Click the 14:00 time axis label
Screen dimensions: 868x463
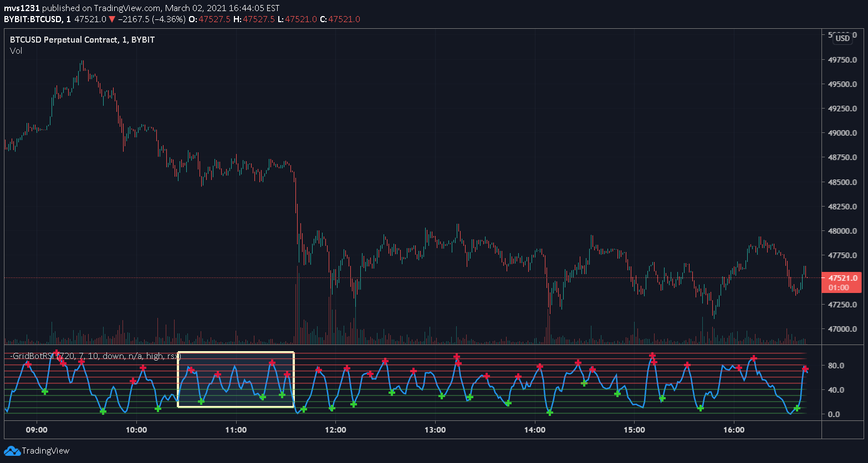tap(535, 430)
